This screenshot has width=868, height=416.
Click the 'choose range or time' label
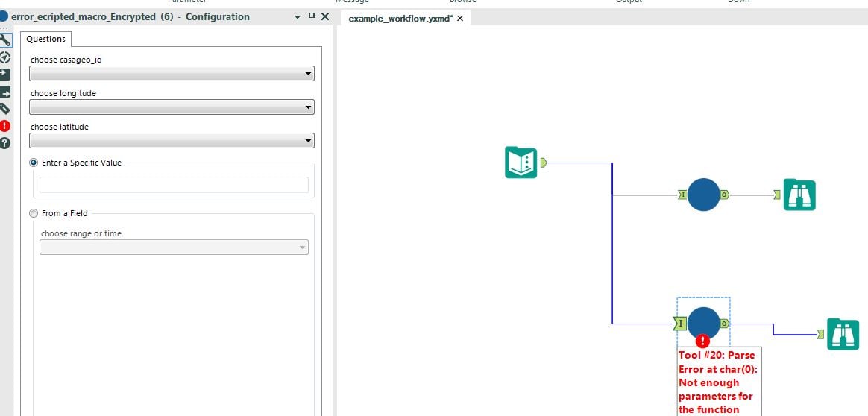pyautogui.click(x=81, y=233)
